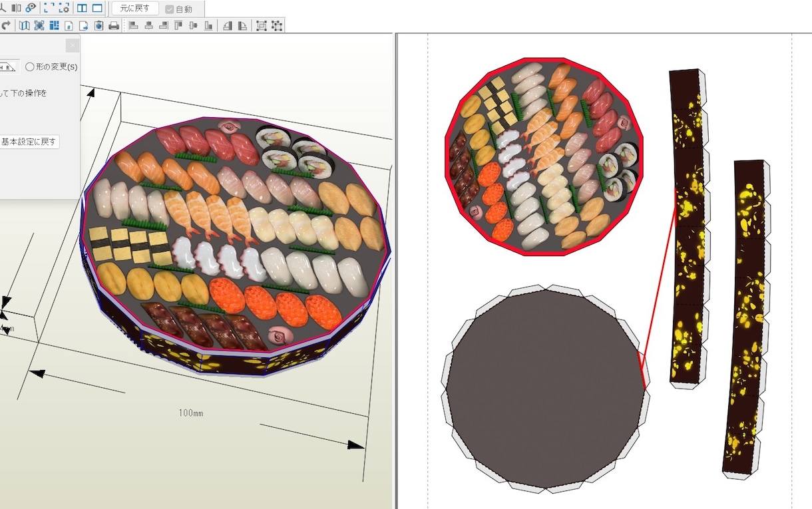
Task: Click the printer icon
Action: [114, 26]
